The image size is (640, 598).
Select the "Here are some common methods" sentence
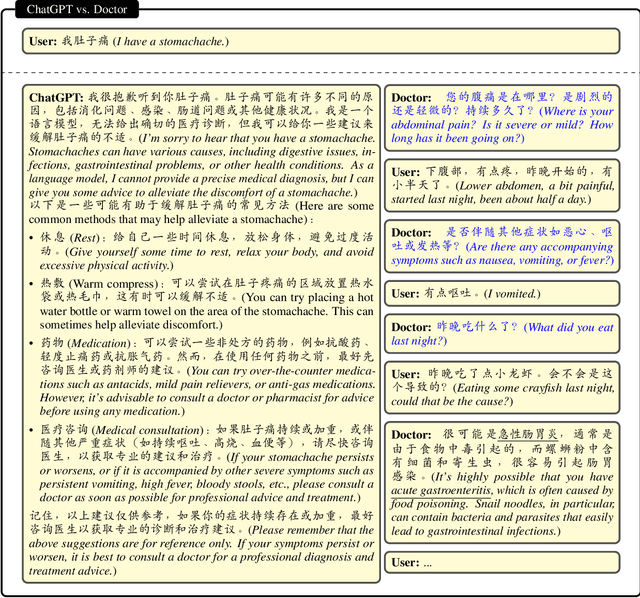[x=201, y=213]
